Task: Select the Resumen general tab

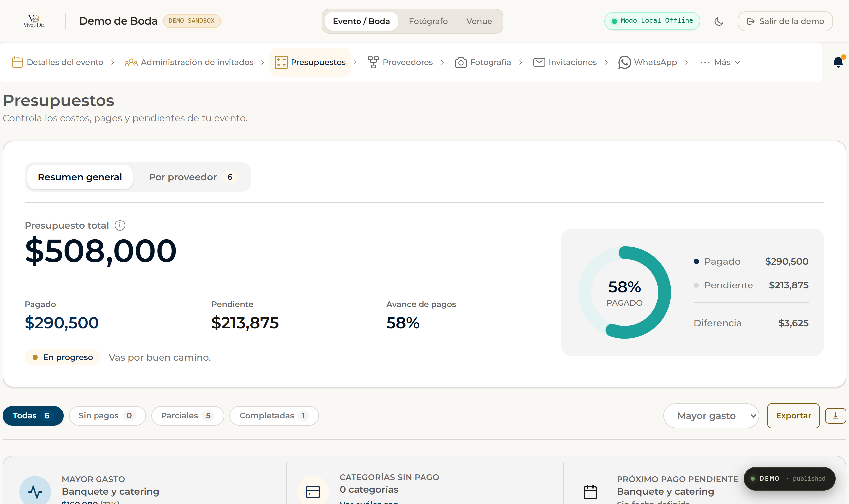Action: click(80, 177)
